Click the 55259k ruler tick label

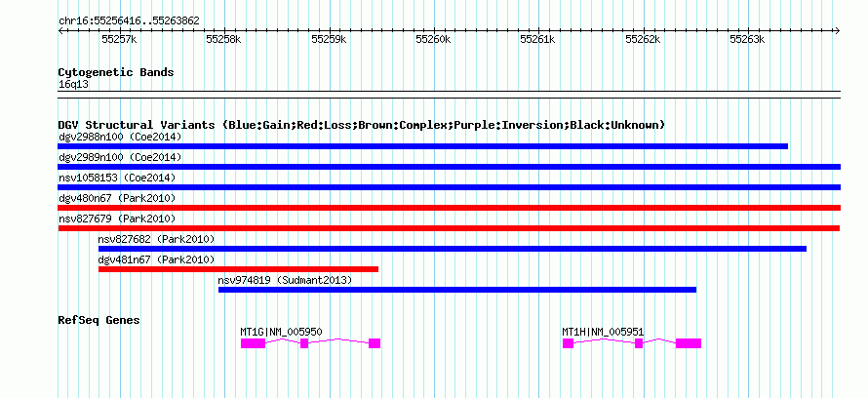point(329,40)
